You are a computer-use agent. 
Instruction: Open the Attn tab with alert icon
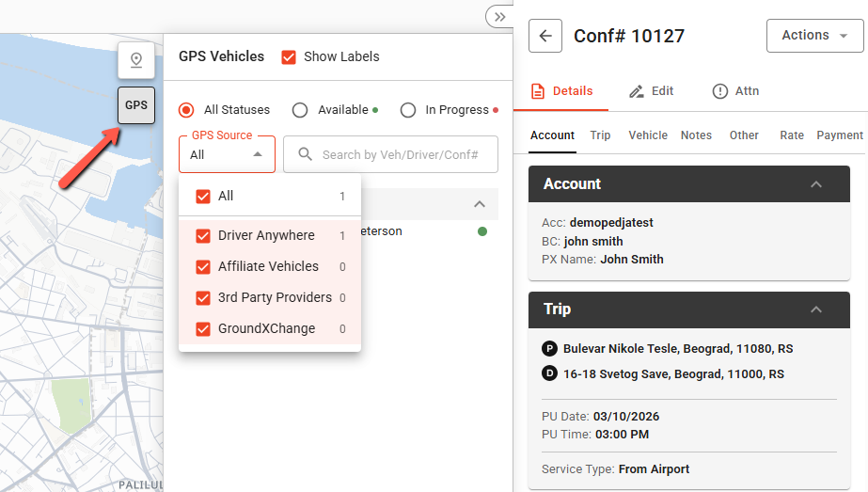coord(735,91)
